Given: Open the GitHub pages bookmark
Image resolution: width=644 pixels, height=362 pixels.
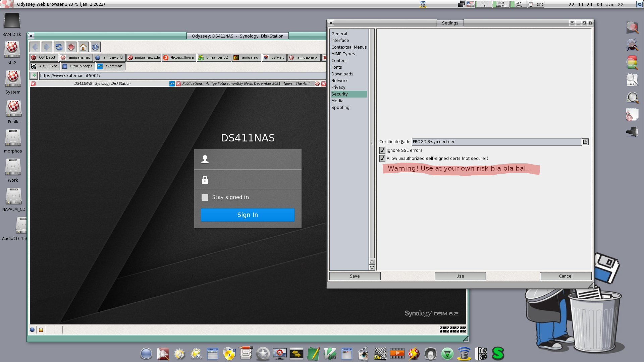Looking at the screenshot, I should click(x=78, y=66).
